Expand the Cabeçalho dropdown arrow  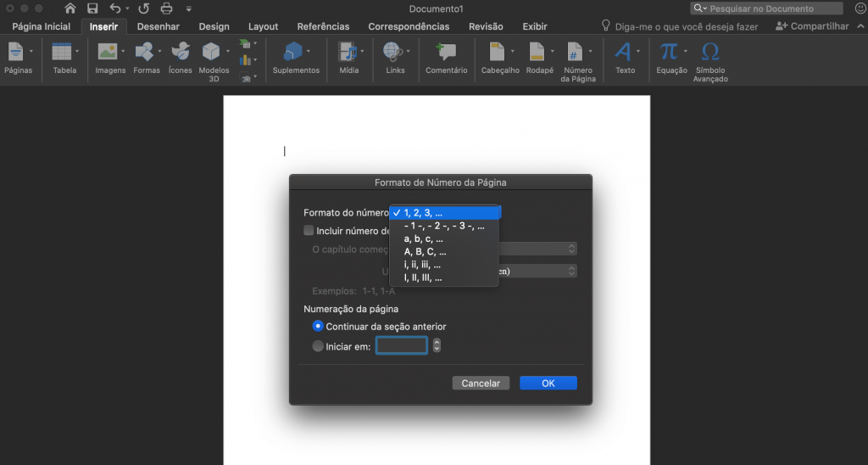click(512, 52)
